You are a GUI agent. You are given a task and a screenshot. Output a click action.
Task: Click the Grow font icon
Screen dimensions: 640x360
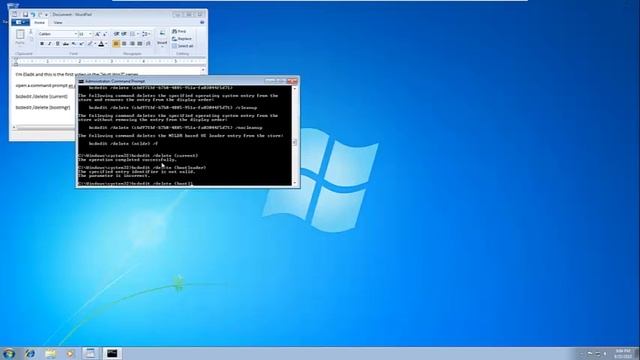[x=97, y=34]
